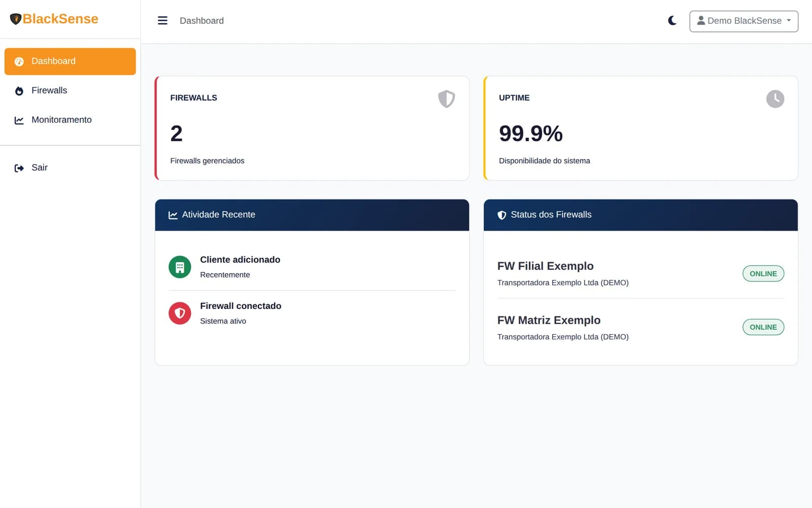812x508 pixels.
Task: Toggle the hamburger sidebar menu
Action: tap(162, 21)
